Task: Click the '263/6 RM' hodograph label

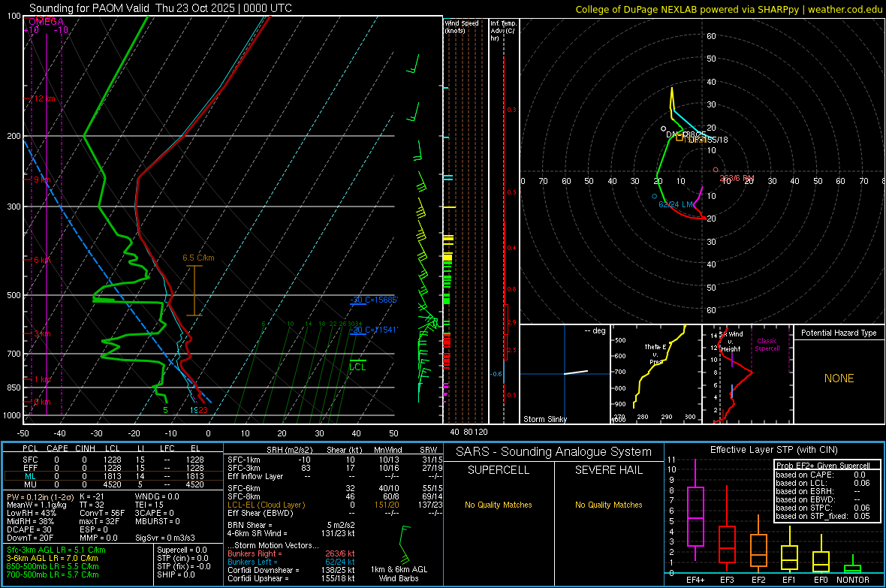Action: point(737,178)
